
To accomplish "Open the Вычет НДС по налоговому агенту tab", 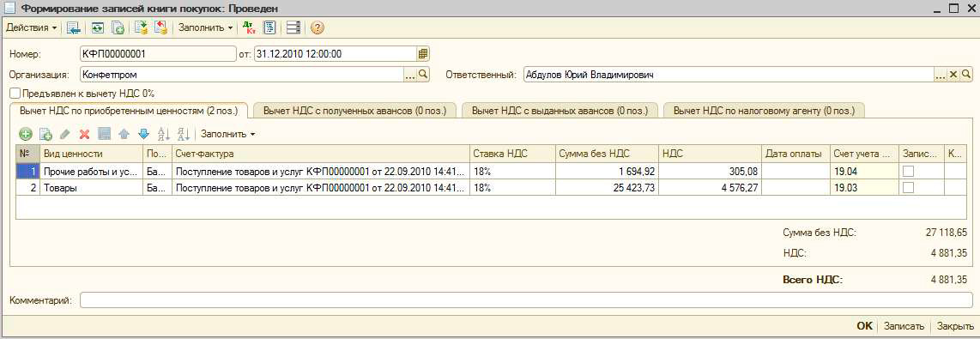I will coord(764,111).
